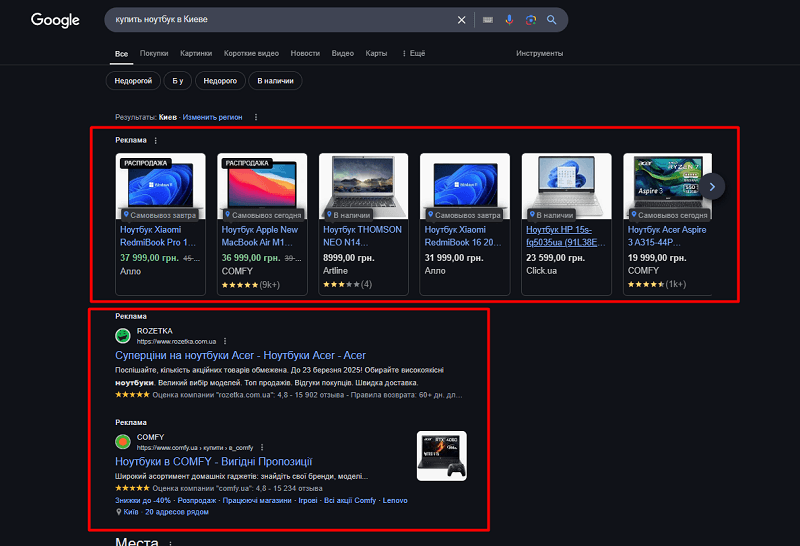Image resolution: width=800 pixels, height=546 pixels.
Task: Click Artline seller name
Action: click(x=335, y=271)
